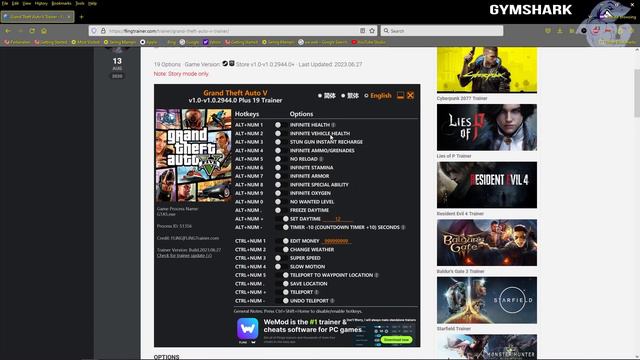The image size is (640, 360).
Task: Click info icon beside No Reload
Action: [321, 159]
